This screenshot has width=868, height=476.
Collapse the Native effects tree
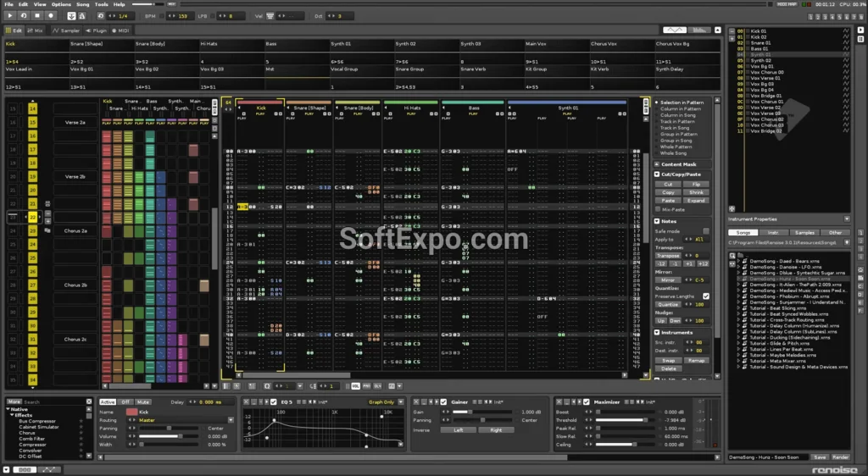tap(8, 409)
